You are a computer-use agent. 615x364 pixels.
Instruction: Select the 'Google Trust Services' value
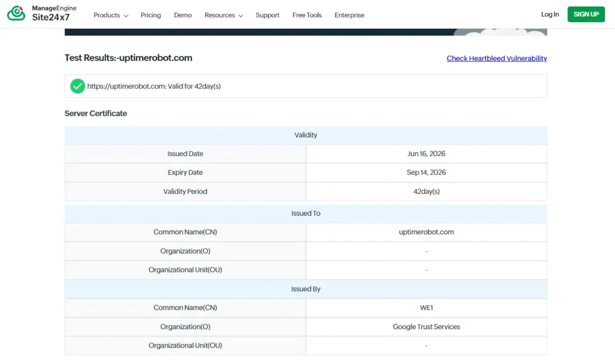tap(426, 327)
